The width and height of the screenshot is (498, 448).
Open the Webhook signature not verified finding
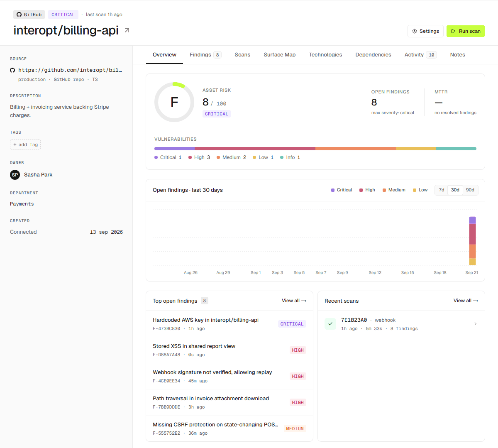[x=229, y=376]
